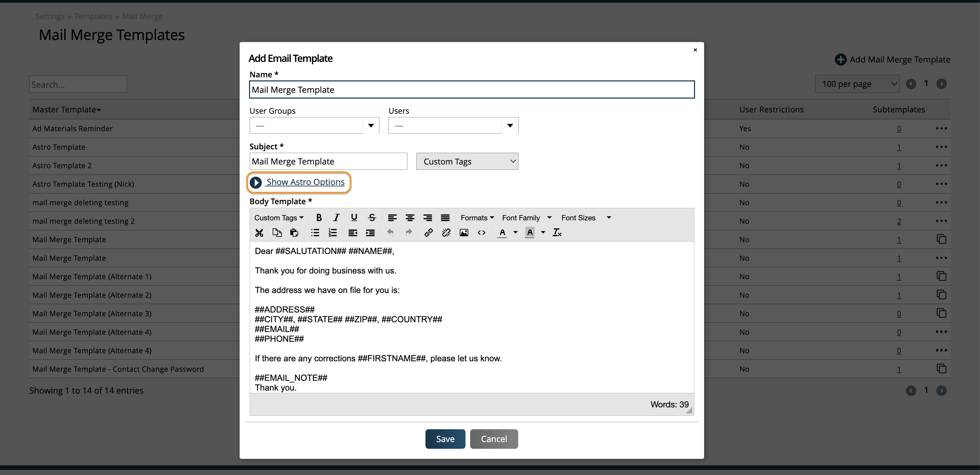Open Font Sizes menu
Screen dimensions: 980x475
(586, 218)
